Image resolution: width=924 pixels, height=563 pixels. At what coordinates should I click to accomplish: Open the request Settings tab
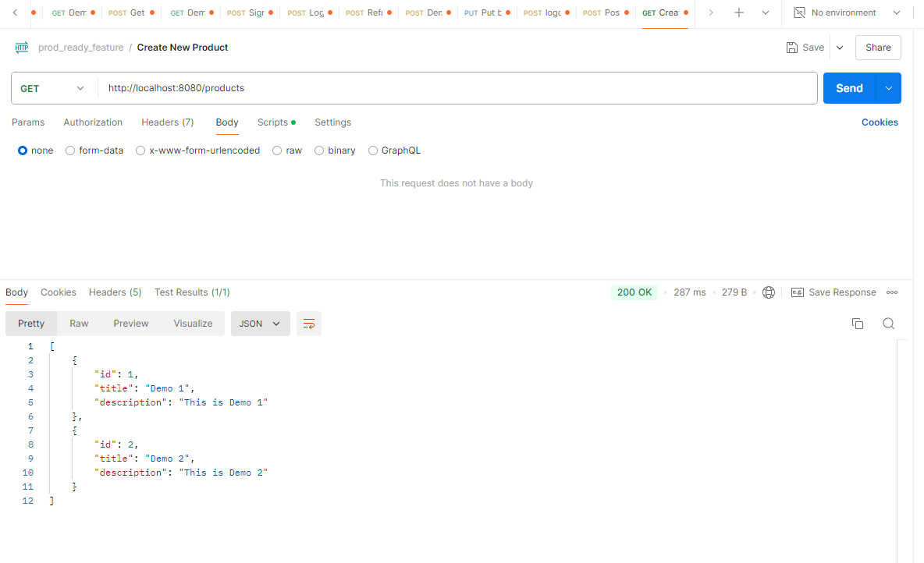tap(333, 122)
